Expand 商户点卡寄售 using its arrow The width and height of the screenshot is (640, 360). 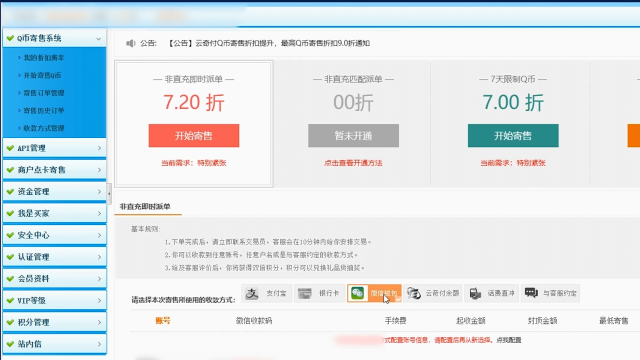(x=99, y=170)
